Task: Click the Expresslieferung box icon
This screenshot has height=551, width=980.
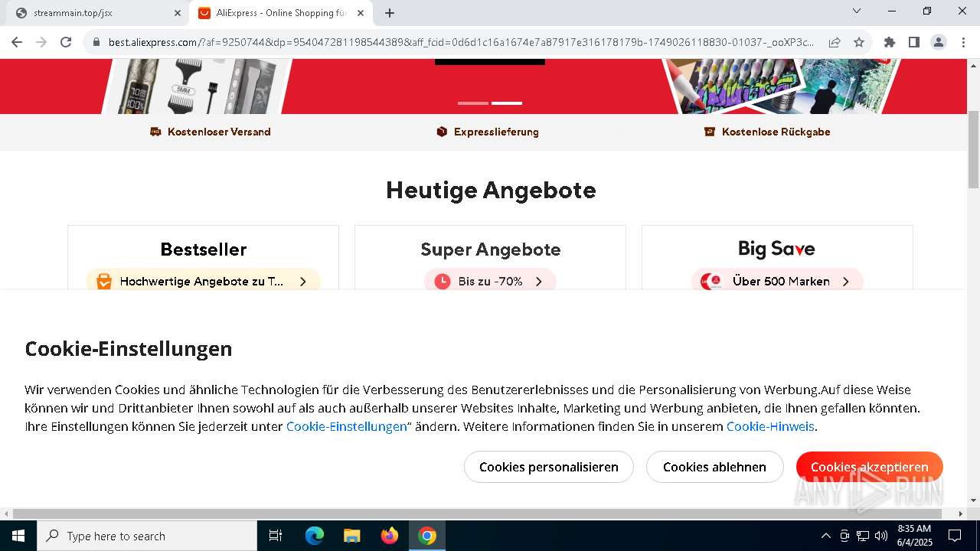Action: click(x=442, y=132)
